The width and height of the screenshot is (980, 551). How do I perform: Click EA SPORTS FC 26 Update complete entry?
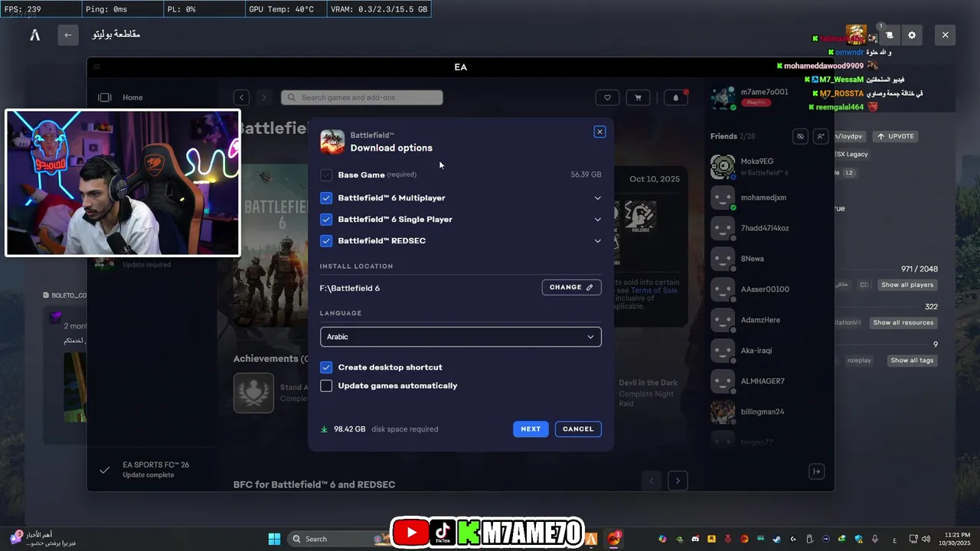(155, 470)
